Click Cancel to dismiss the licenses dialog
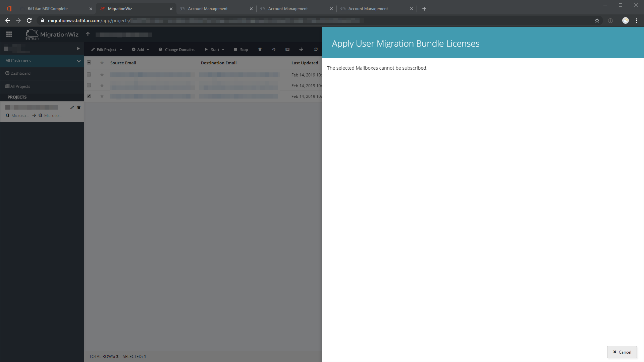The height and width of the screenshot is (362, 644). coord(622,352)
